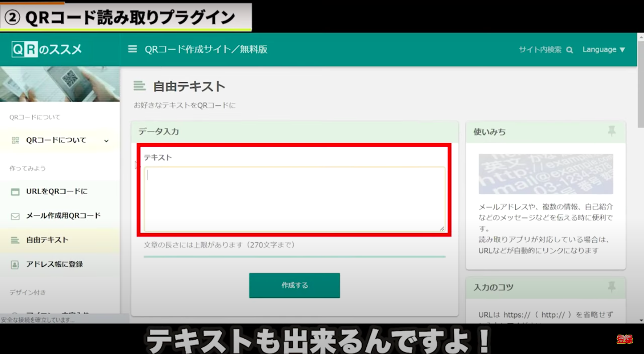Click the site search magnifier icon
Screen dimensions: 644x354
pyautogui.click(x=569, y=50)
